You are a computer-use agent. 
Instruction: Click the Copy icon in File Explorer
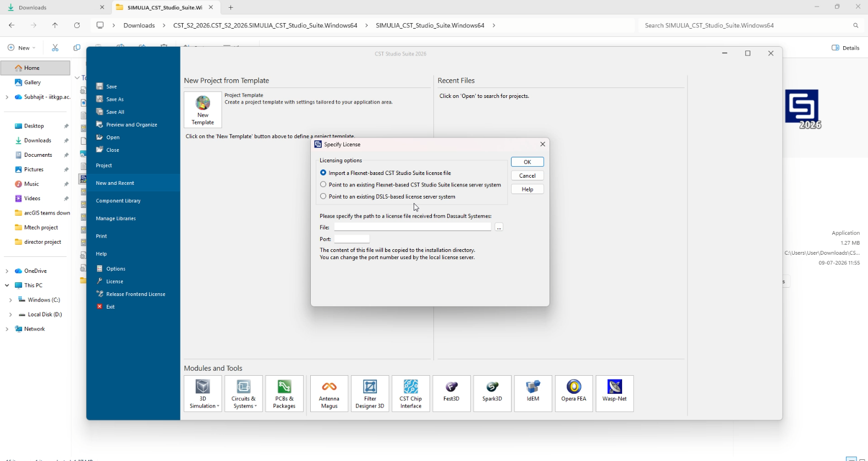tap(77, 48)
